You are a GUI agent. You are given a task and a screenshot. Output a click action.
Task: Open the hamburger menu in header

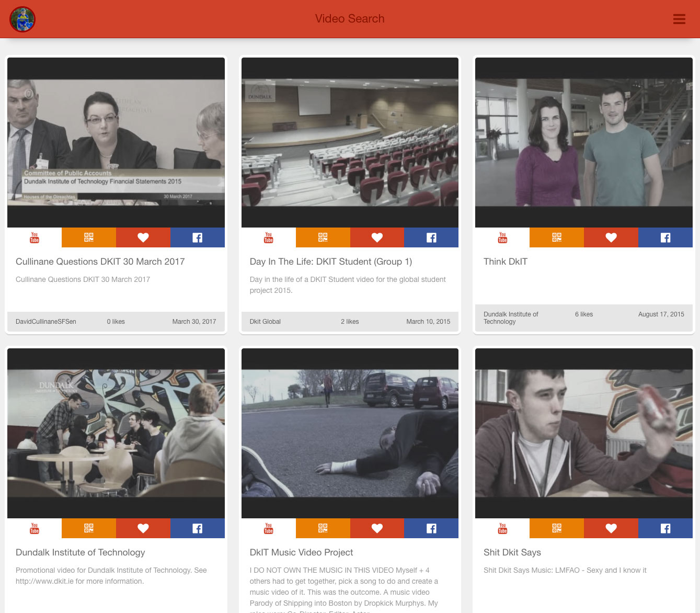(679, 19)
